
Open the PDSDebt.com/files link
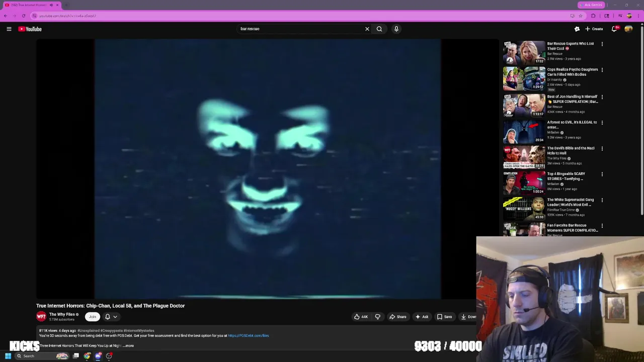[249, 336]
